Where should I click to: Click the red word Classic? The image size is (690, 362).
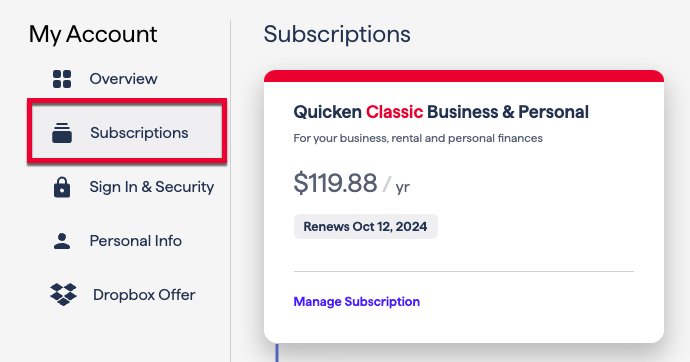pyautogui.click(x=394, y=112)
